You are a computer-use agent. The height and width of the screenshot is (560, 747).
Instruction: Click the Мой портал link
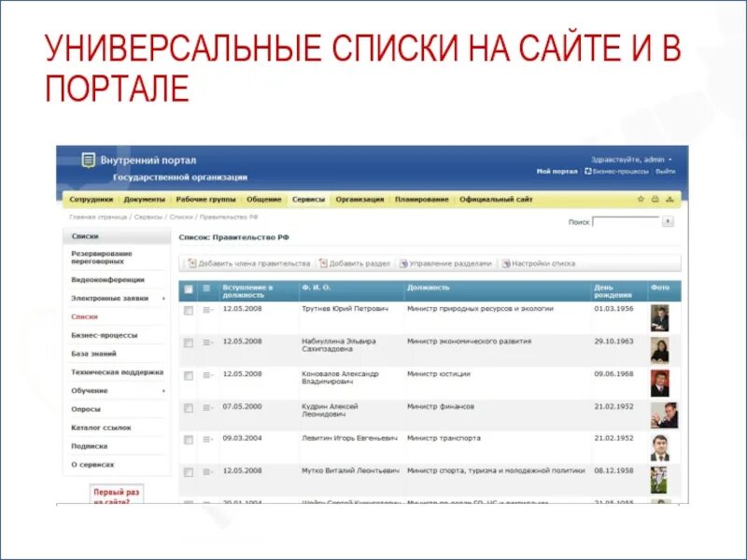tap(557, 172)
